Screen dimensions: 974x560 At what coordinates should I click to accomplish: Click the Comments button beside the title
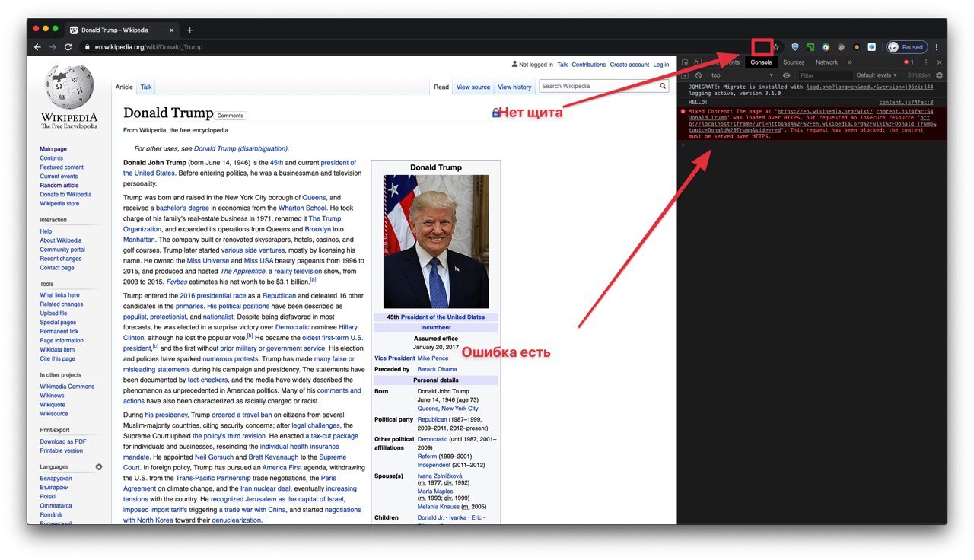[x=231, y=116]
